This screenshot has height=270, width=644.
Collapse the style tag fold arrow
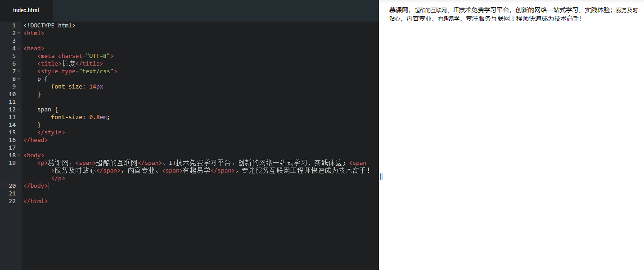pyautogui.click(x=19, y=71)
